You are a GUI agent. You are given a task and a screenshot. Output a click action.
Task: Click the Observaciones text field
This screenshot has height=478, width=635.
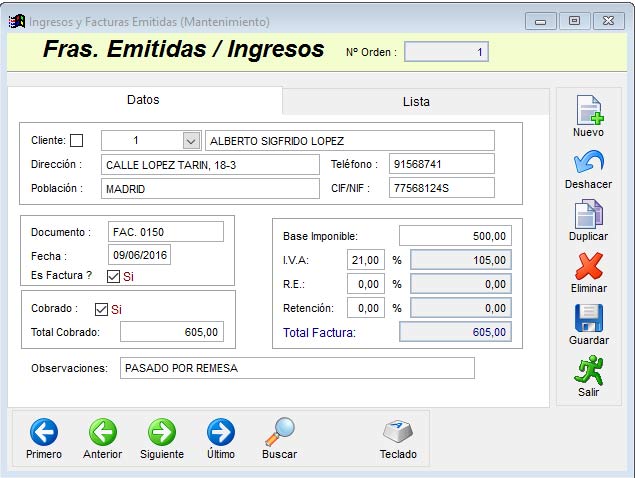point(297,368)
